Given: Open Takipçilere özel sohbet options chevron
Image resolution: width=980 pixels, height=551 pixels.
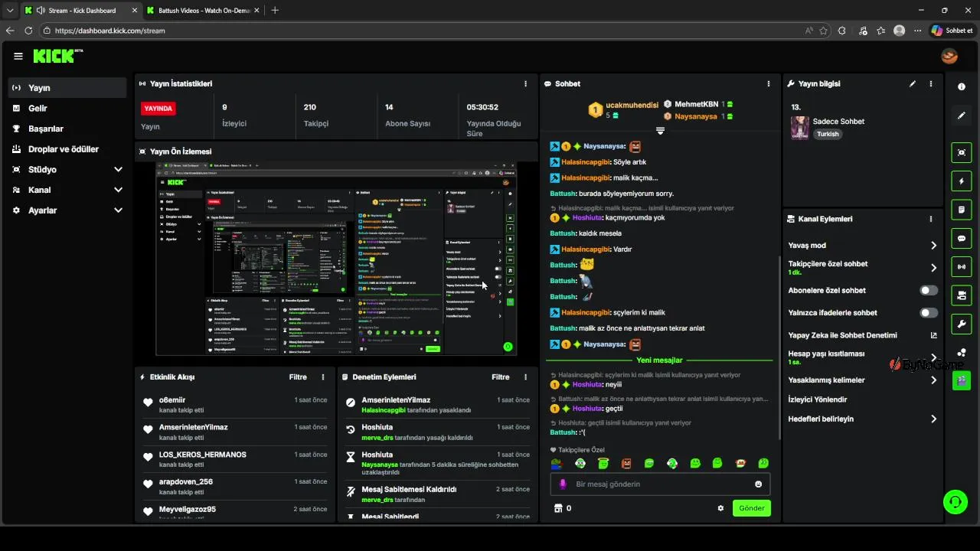Looking at the screenshot, I should [x=933, y=268].
